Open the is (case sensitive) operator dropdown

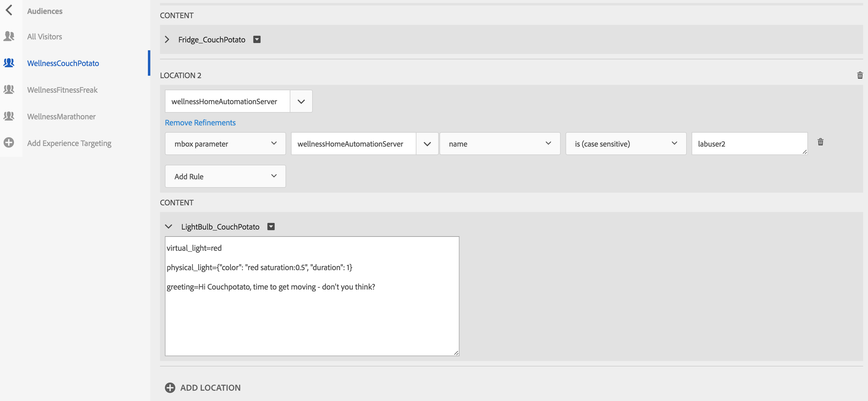coord(626,144)
